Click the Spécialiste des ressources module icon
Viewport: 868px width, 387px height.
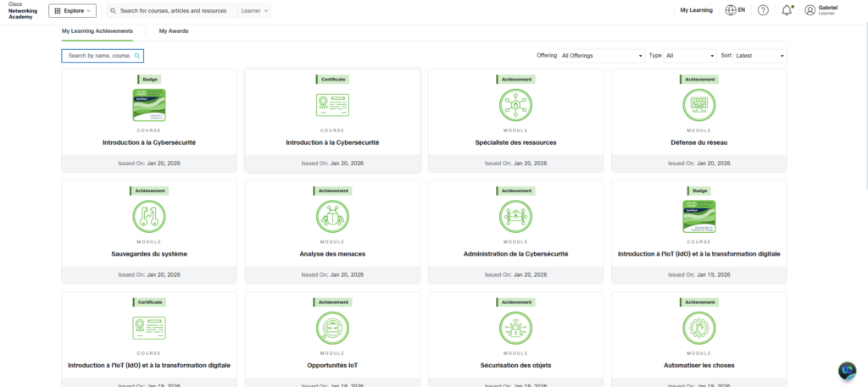click(x=515, y=106)
